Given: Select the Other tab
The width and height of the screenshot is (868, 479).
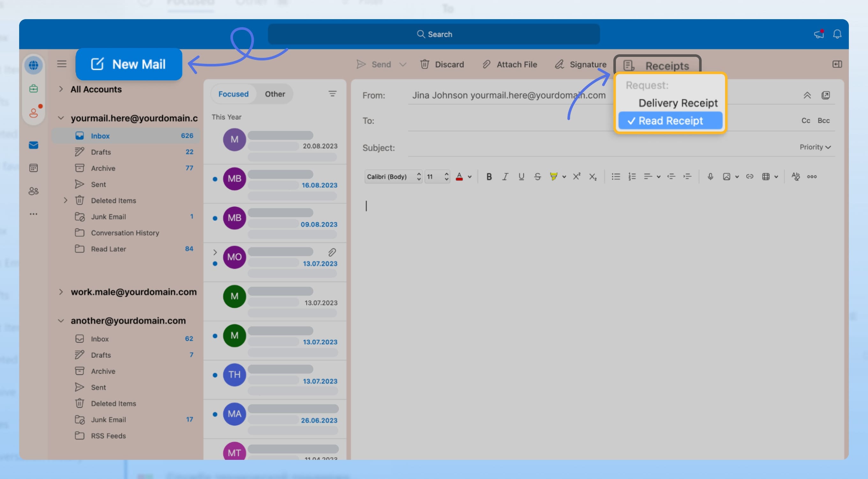Looking at the screenshot, I should point(274,94).
